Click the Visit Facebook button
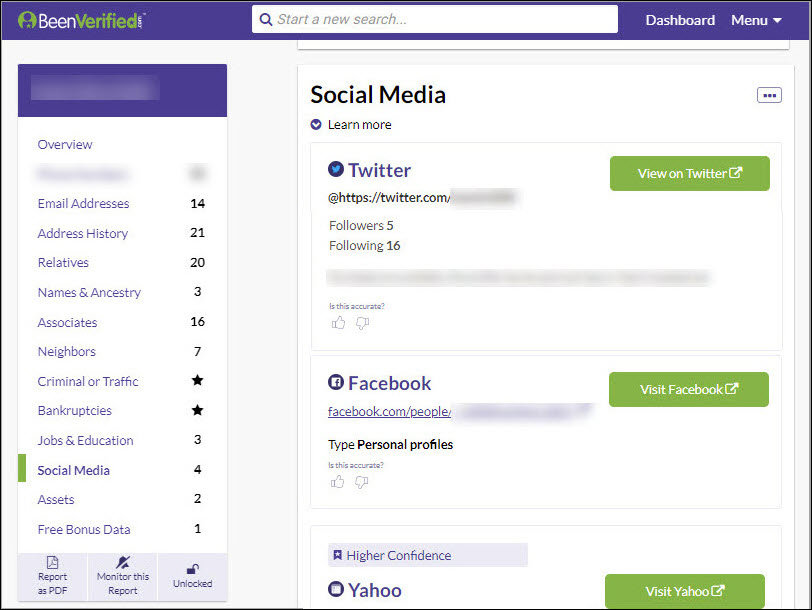812x610 pixels. pyautogui.click(x=689, y=389)
